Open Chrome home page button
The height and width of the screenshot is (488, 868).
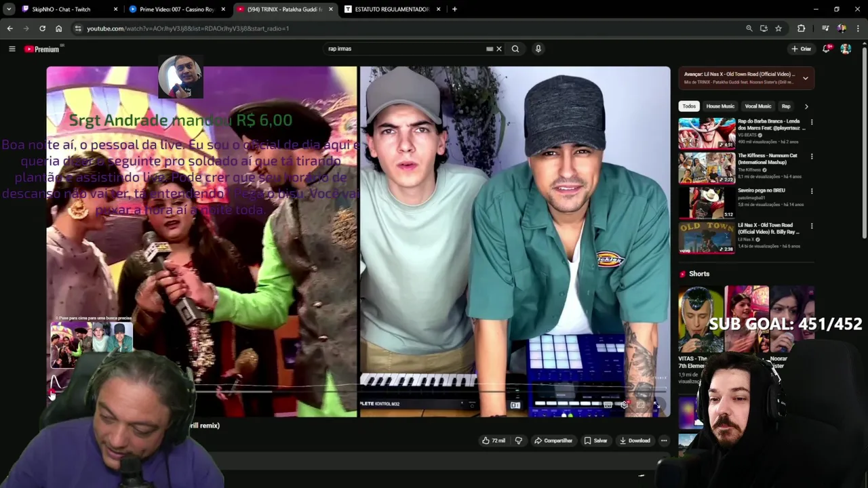click(58, 28)
